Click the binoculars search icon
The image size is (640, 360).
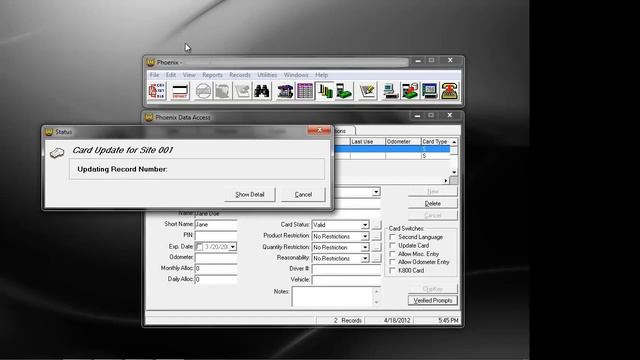(262, 91)
